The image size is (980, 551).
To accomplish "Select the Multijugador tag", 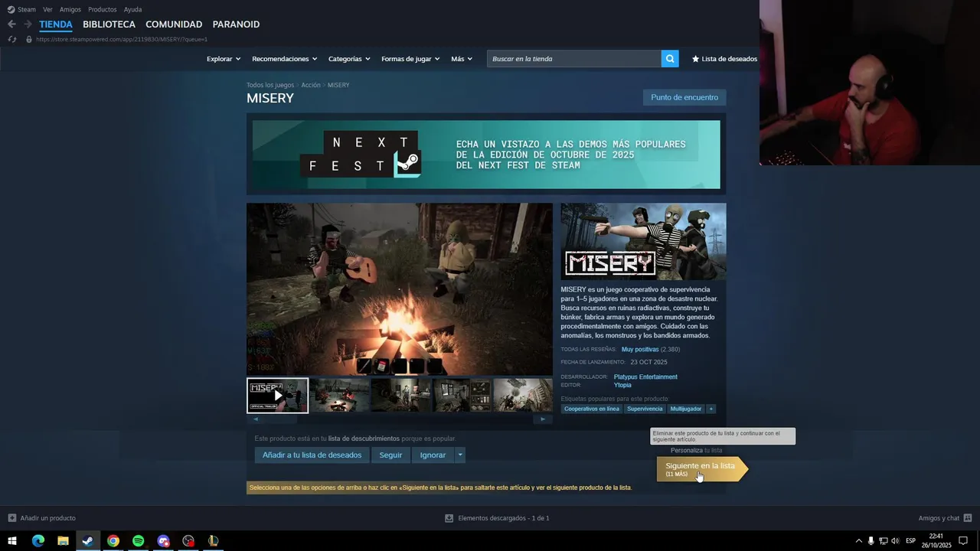I will point(685,409).
